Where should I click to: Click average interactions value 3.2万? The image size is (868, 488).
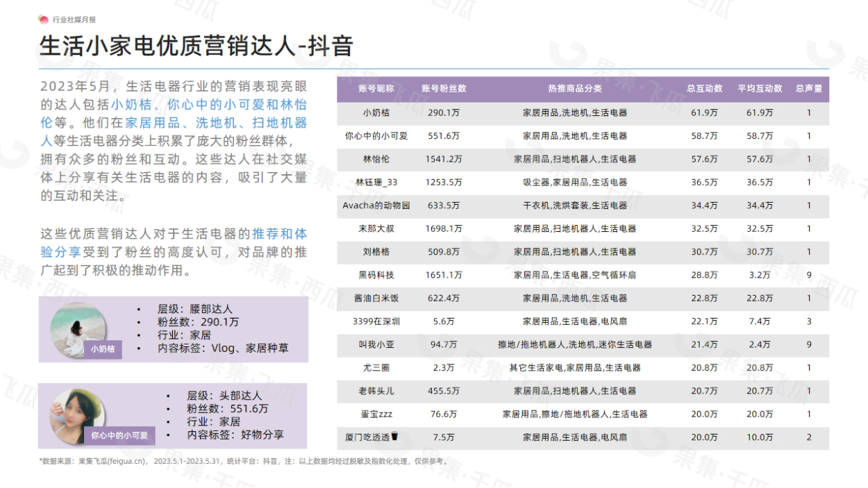[760, 275]
